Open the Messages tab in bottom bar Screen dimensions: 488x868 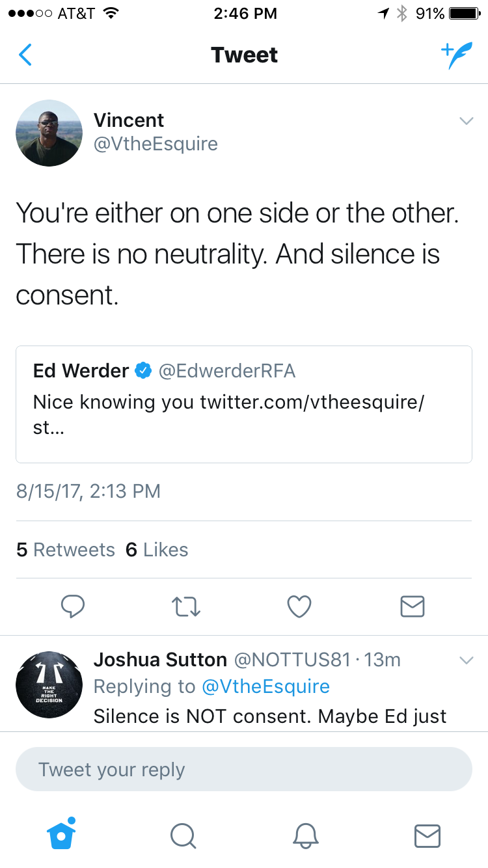click(427, 835)
